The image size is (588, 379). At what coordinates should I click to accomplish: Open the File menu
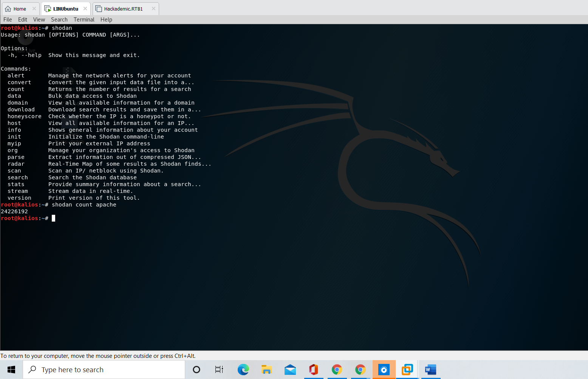(x=8, y=20)
